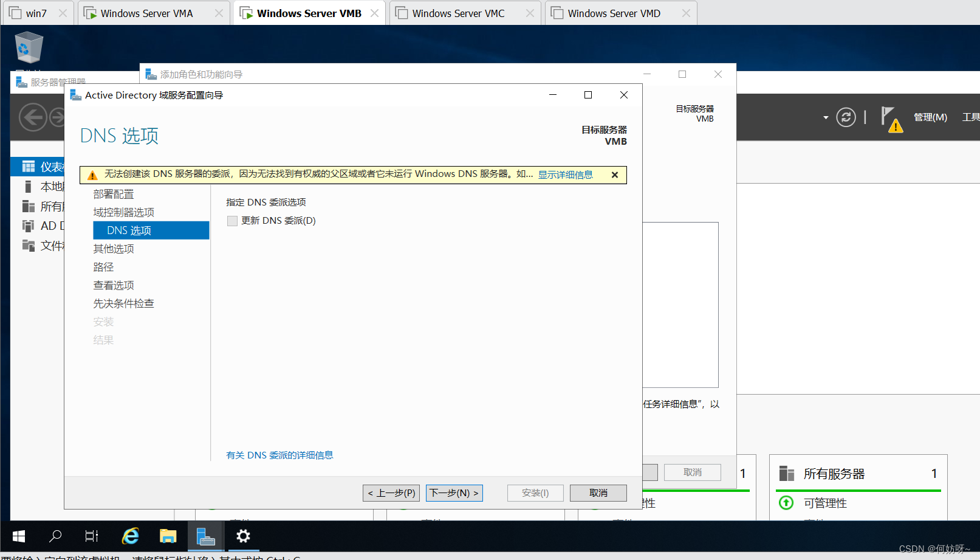Click 取消 in the AD DS wizard
This screenshot has height=560, width=980.
point(598,493)
